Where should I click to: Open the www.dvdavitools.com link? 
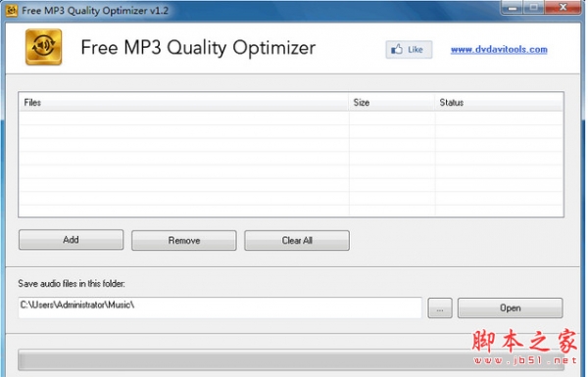499,50
